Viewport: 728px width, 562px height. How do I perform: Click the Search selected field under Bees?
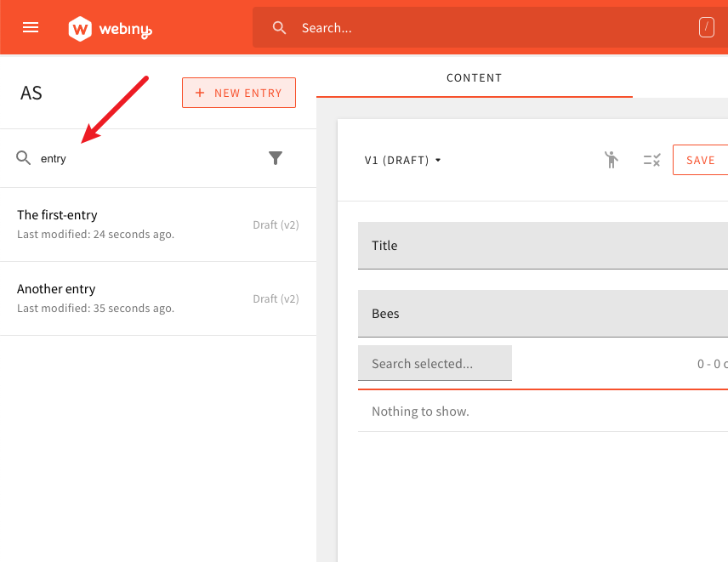point(435,363)
